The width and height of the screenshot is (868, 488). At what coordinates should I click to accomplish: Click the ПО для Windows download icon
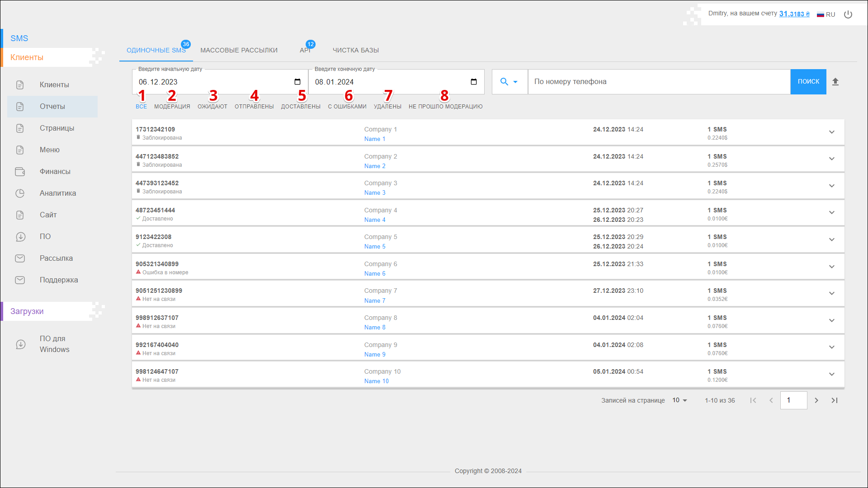click(x=21, y=344)
